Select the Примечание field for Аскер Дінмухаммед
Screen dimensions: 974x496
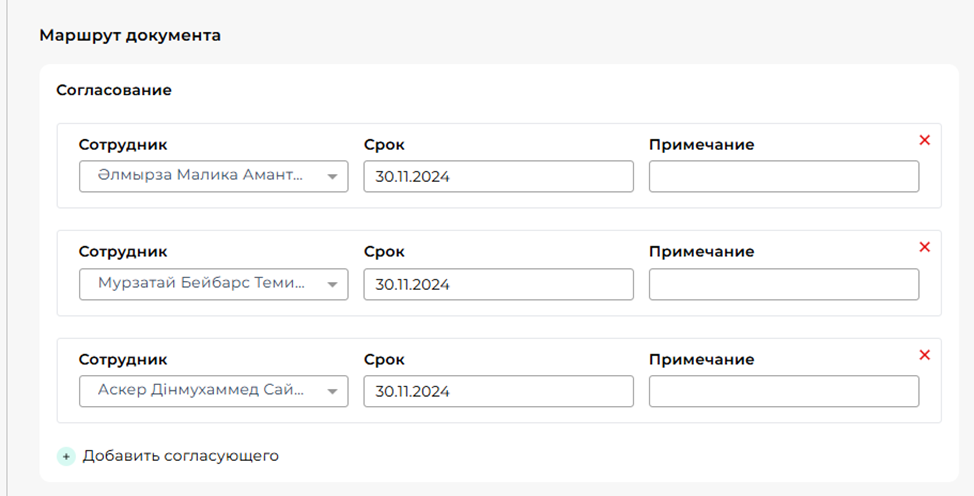pos(783,392)
